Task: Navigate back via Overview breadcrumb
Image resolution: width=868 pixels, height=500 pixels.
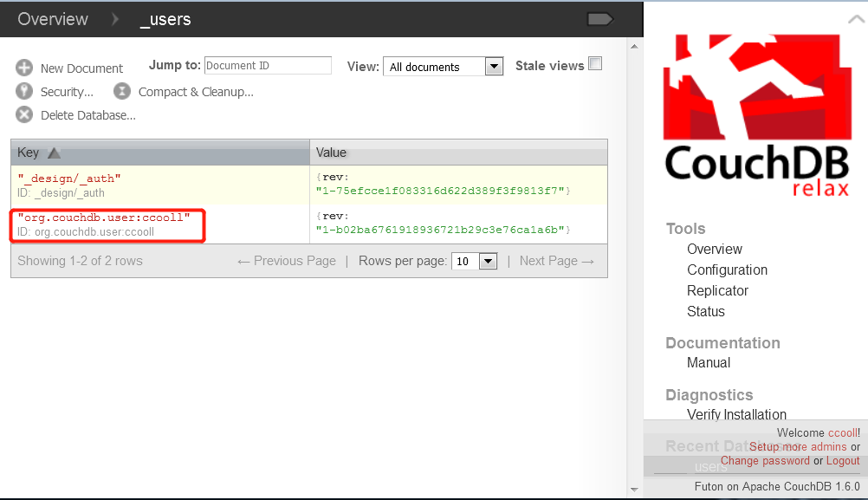Action: coord(52,18)
